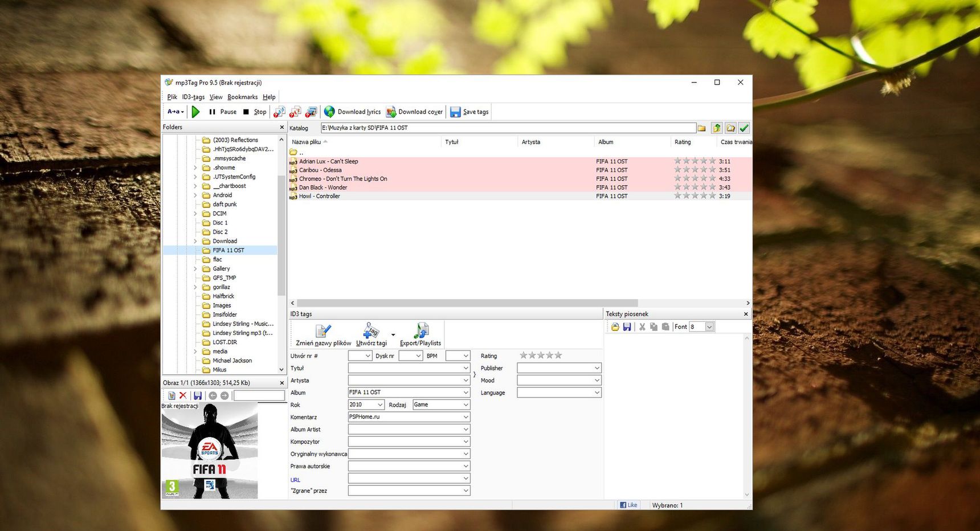Viewport: 980px width, 531px height.
Task: Open the Rodzaj genre dropdown showing Game
Action: [x=465, y=405]
